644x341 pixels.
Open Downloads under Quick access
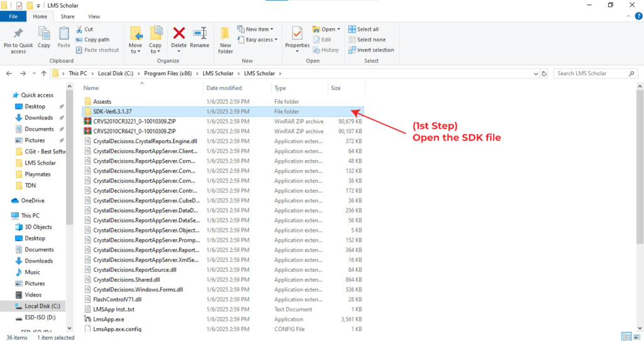[38, 118]
